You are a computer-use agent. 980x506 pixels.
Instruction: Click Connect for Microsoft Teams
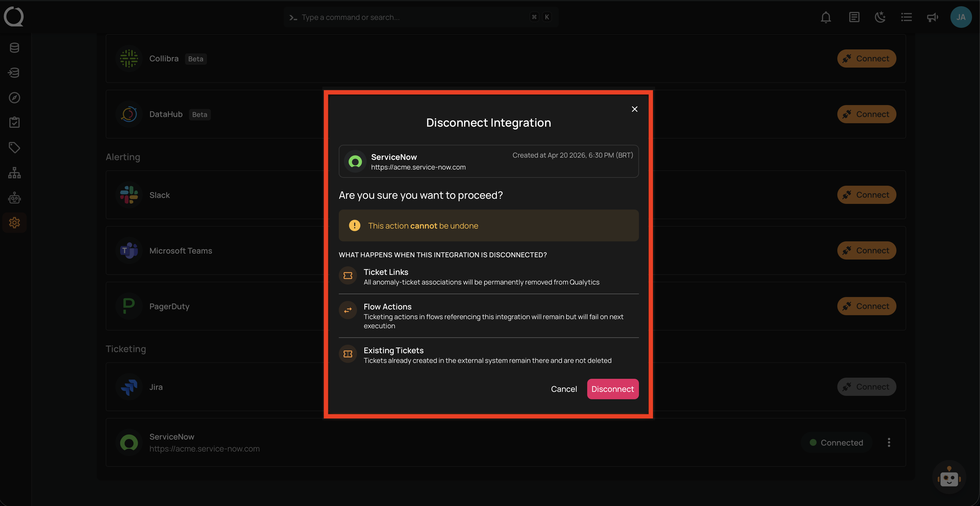(x=867, y=250)
